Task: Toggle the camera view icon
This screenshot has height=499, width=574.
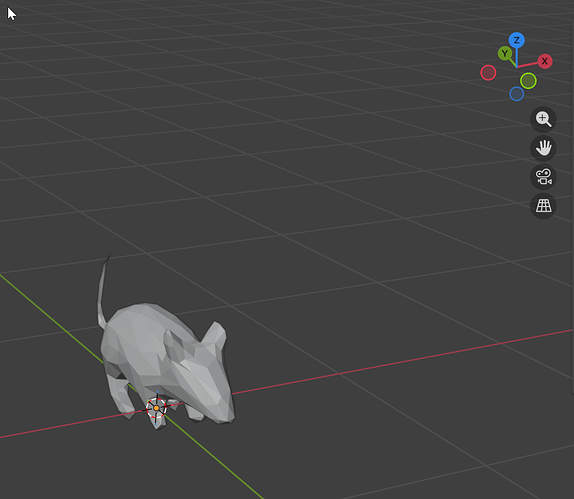Action: [543, 177]
